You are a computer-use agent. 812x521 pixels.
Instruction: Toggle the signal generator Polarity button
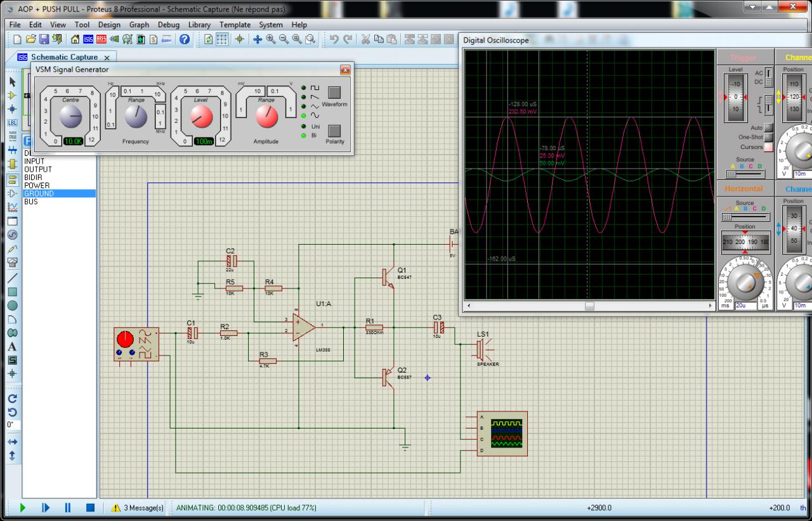pyautogui.click(x=334, y=131)
